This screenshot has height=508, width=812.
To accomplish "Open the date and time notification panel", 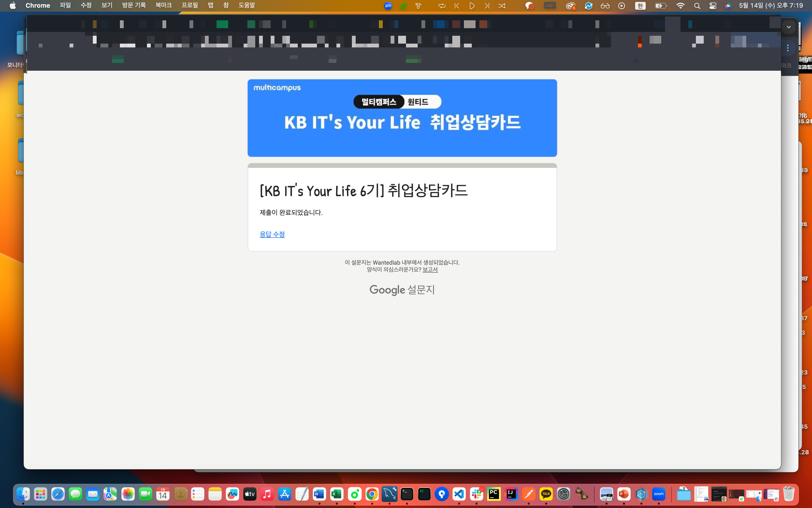I will point(771,5).
